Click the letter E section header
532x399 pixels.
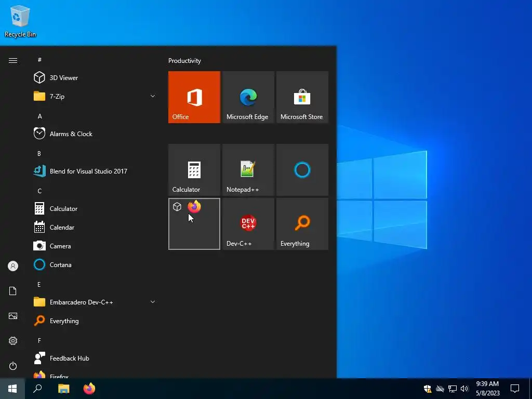(x=39, y=284)
